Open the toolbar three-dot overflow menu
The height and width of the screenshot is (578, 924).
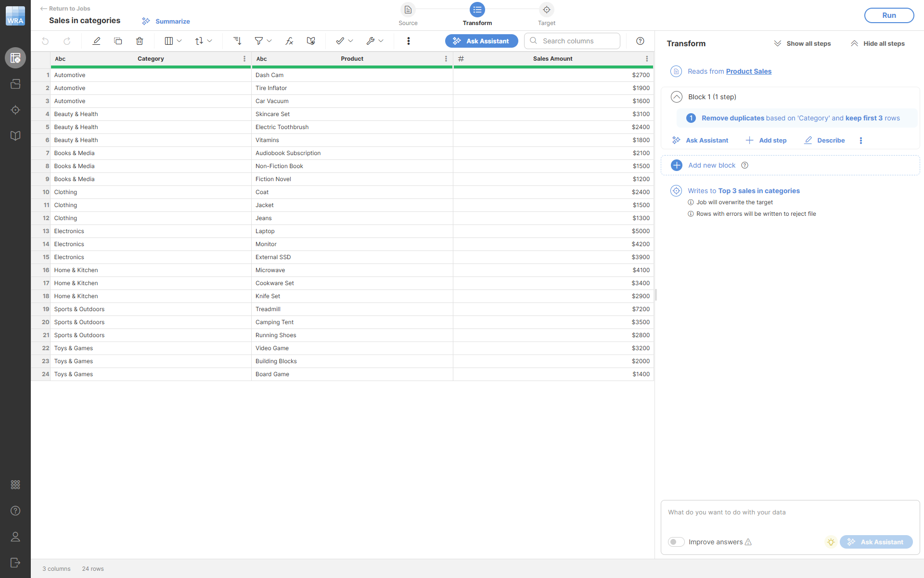click(x=409, y=41)
